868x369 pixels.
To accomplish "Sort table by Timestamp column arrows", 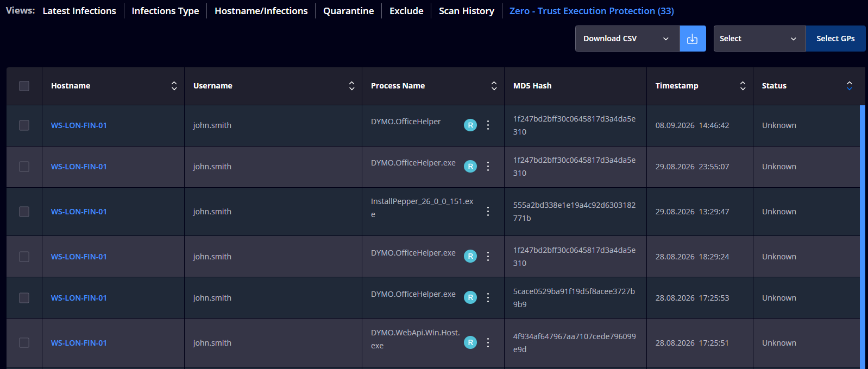I will point(743,86).
